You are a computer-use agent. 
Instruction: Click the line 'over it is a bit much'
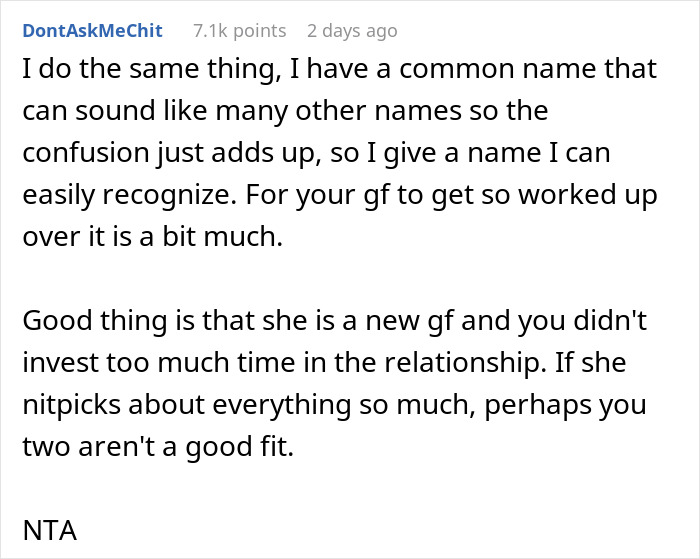coord(141,238)
